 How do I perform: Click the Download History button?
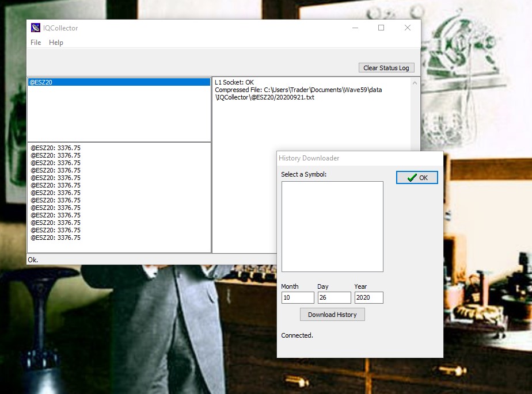pos(332,315)
